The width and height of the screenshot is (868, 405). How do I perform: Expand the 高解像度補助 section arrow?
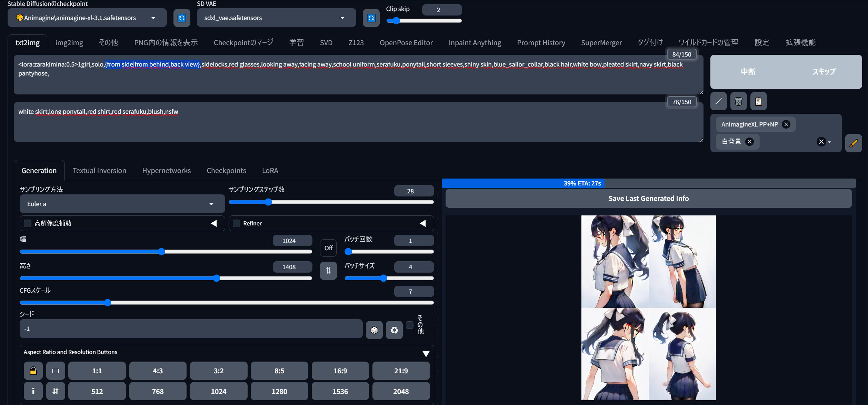pos(214,223)
